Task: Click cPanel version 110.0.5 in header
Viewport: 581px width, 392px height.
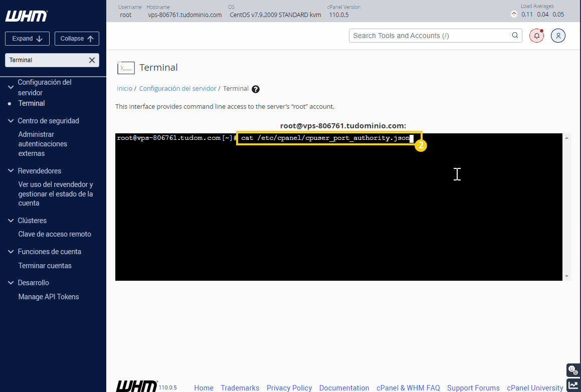Action: tap(339, 15)
